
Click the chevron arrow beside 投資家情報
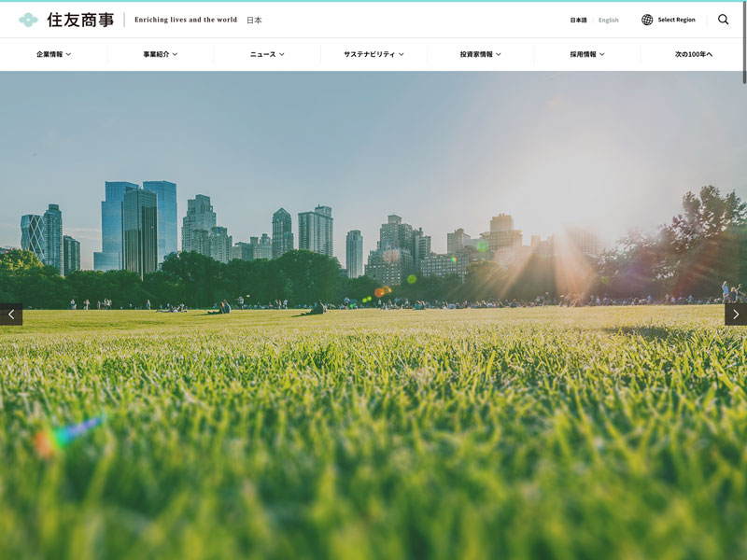499,54
